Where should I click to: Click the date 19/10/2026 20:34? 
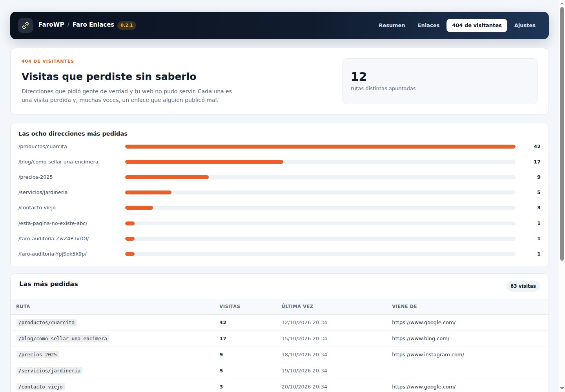tap(304, 371)
